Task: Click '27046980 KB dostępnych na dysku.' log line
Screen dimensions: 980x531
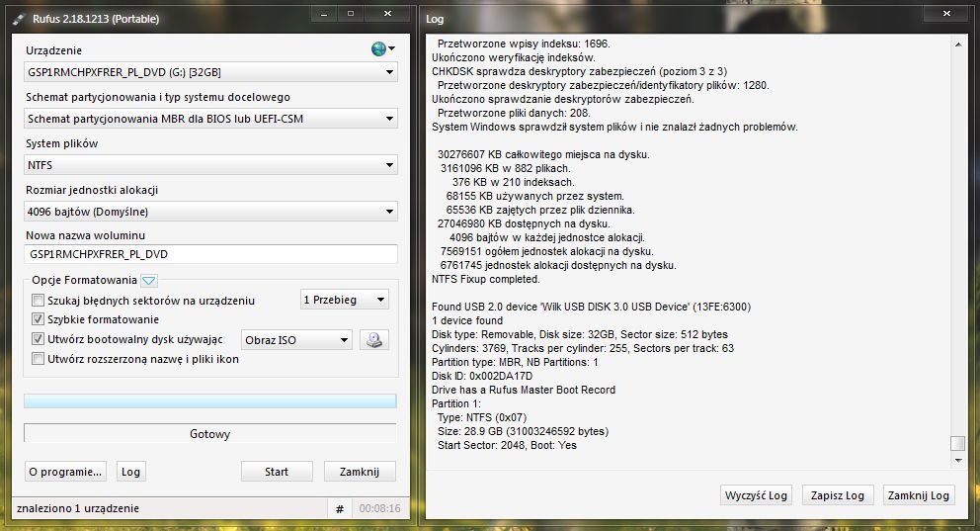Action: (x=524, y=223)
